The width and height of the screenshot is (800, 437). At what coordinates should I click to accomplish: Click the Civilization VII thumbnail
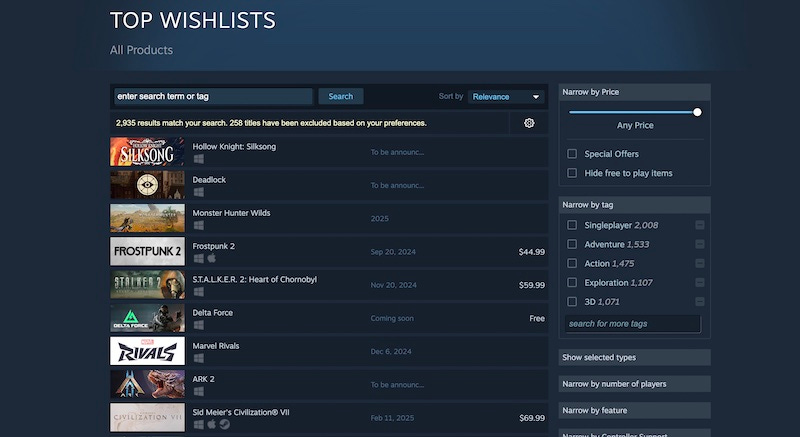click(x=147, y=417)
